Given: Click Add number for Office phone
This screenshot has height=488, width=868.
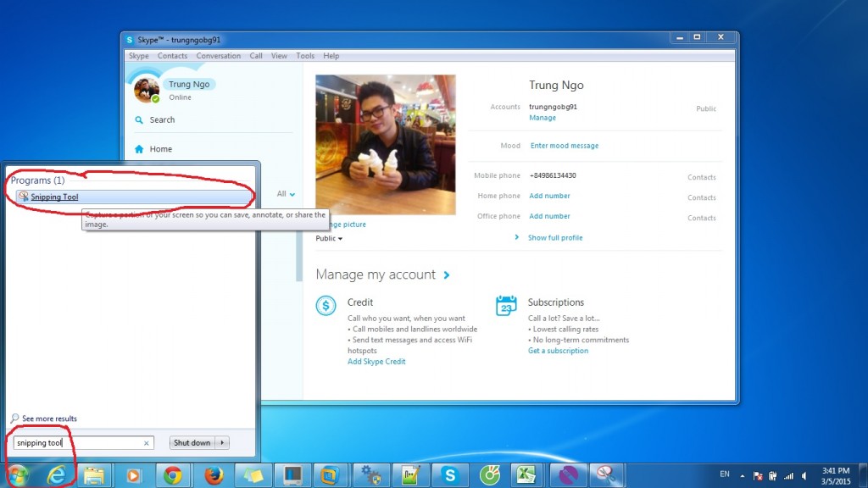Looking at the screenshot, I should 549,216.
